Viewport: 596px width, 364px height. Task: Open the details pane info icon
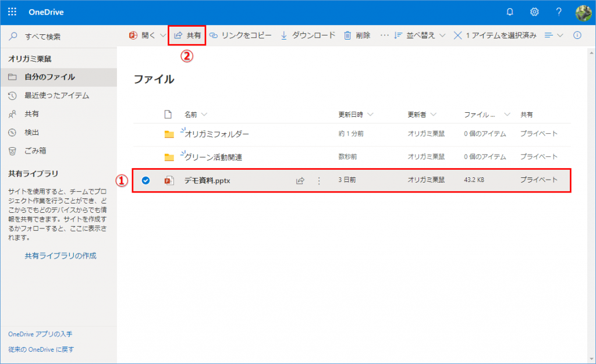(577, 35)
